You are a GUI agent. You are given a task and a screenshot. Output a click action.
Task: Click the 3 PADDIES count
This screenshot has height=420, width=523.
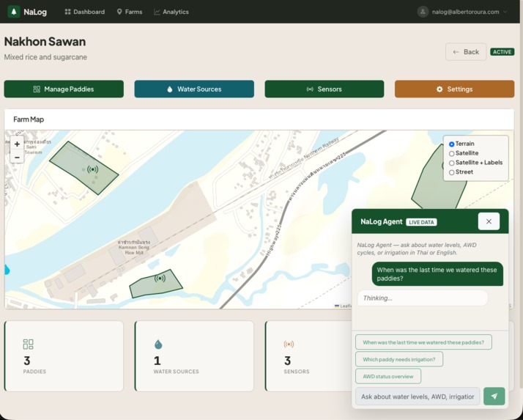pyautogui.click(x=26, y=361)
